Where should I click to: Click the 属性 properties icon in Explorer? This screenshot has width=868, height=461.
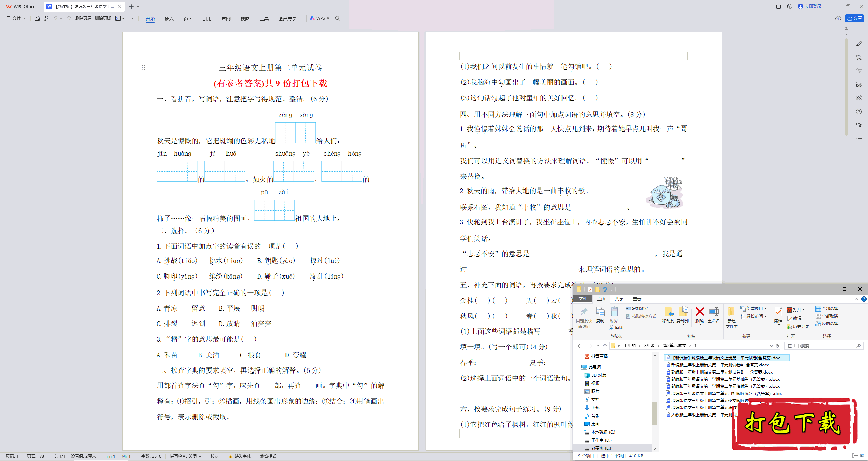click(778, 315)
